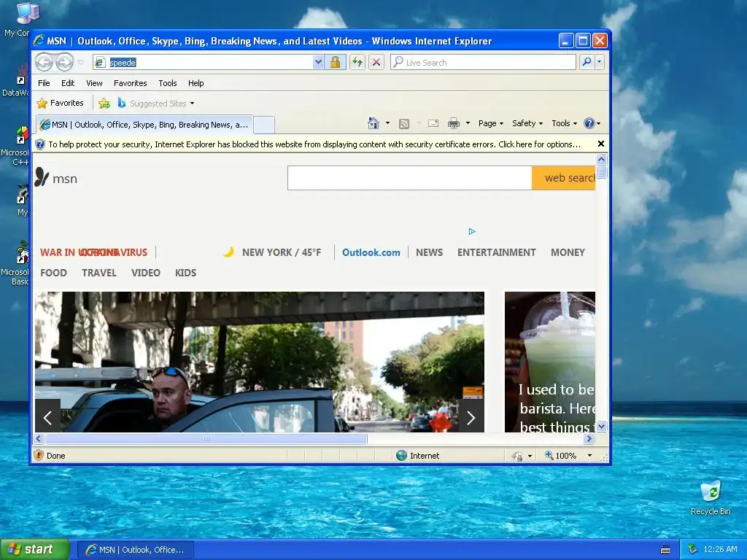The height and width of the screenshot is (560, 747).
Task: Select the MSN browser tab
Action: (144, 125)
